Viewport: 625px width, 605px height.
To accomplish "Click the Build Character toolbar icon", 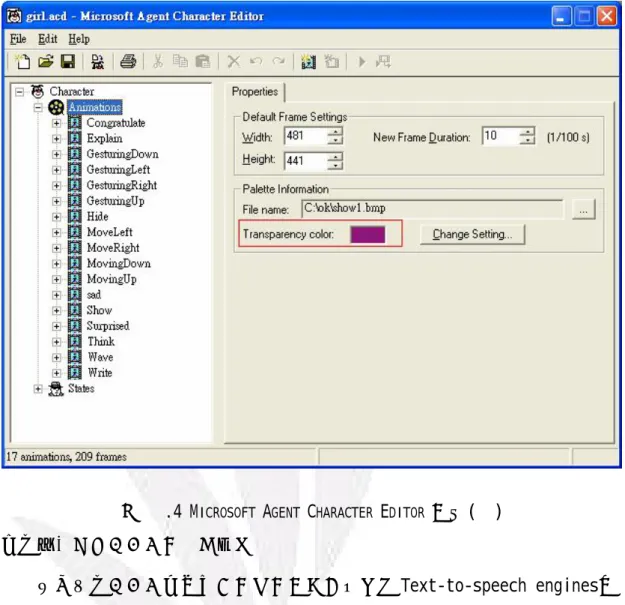I will [98, 62].
